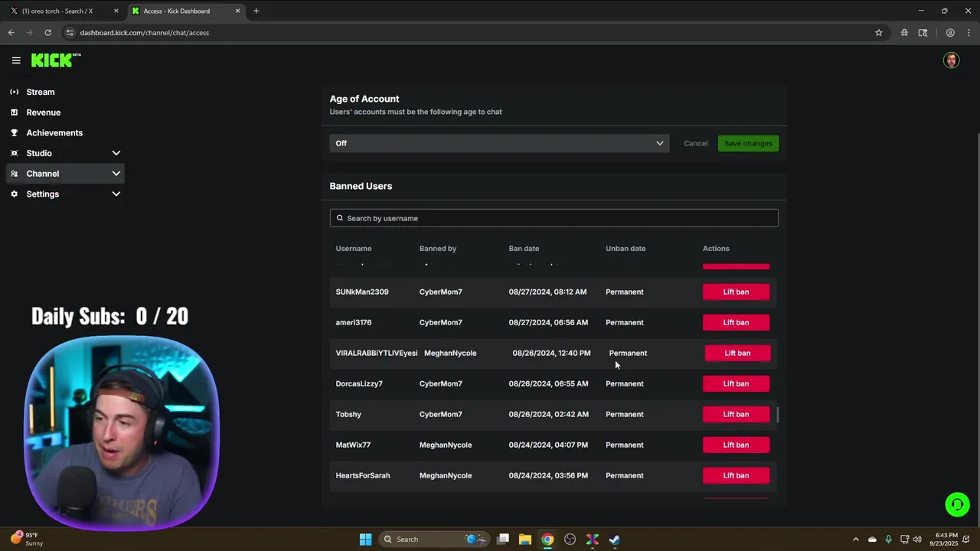Click the Username column header
Image resolution: width=980 pixels, height=551 pixels.
(x=354, y=249)
